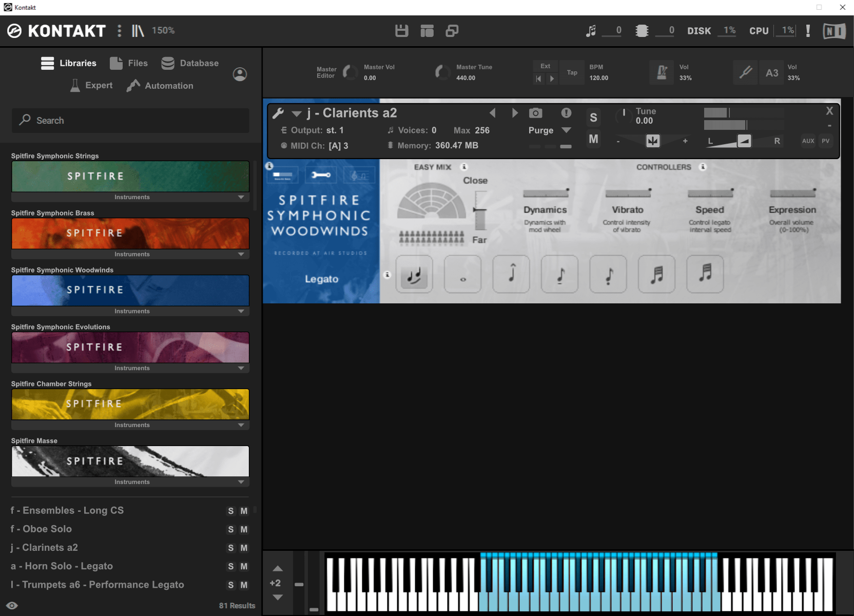Open the Purge dropdown menu
The image size is (854, 616).
(566, 130)
